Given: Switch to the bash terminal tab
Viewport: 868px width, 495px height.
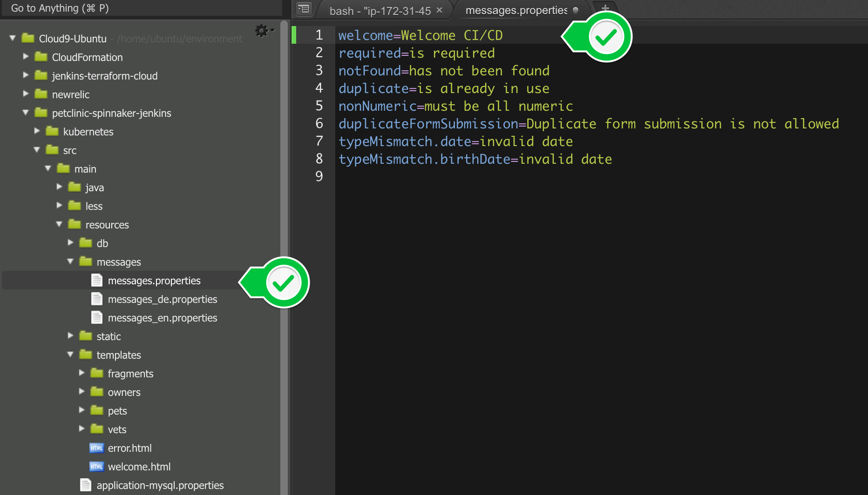Looking at the screenshot, I should pos(382,10).
